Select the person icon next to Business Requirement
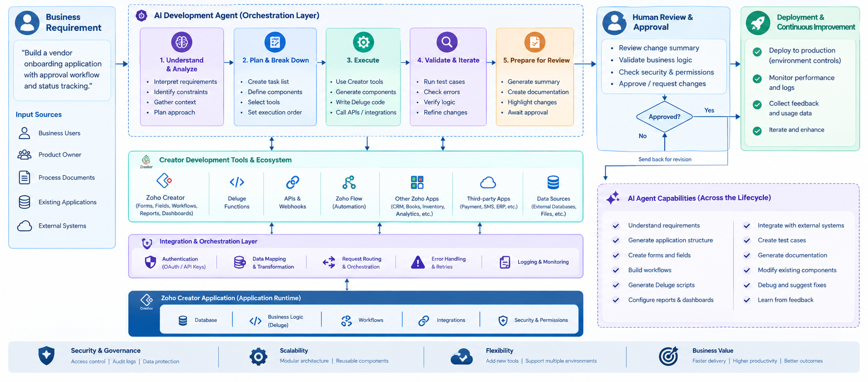868x382 pixels. (x=27, y=23)
